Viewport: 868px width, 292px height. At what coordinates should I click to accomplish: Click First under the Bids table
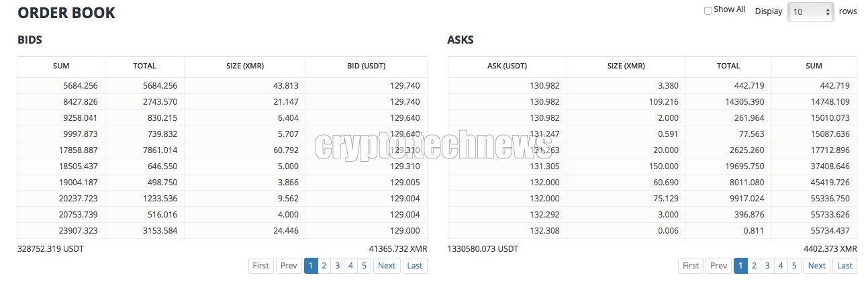[x=260, y=266]
